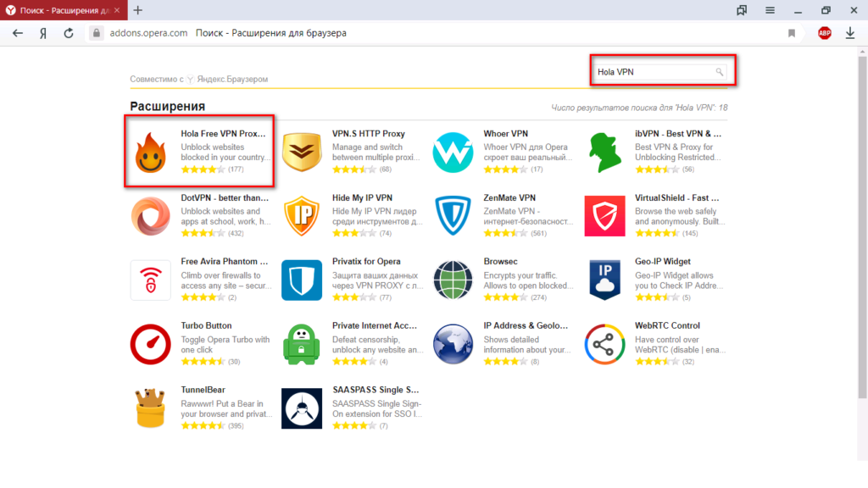Open the TunnelBear title link

tap(203, 390)
